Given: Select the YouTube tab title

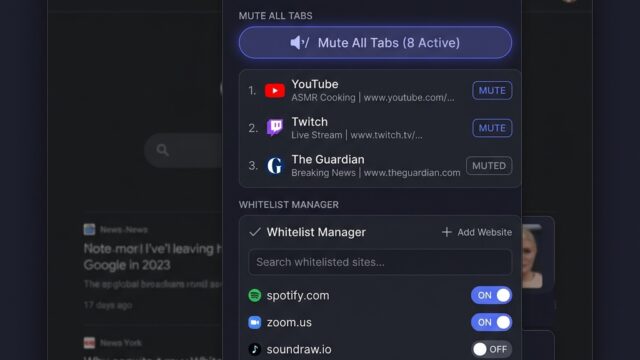Looking at the screenshot, I should (x=315, y=84).
